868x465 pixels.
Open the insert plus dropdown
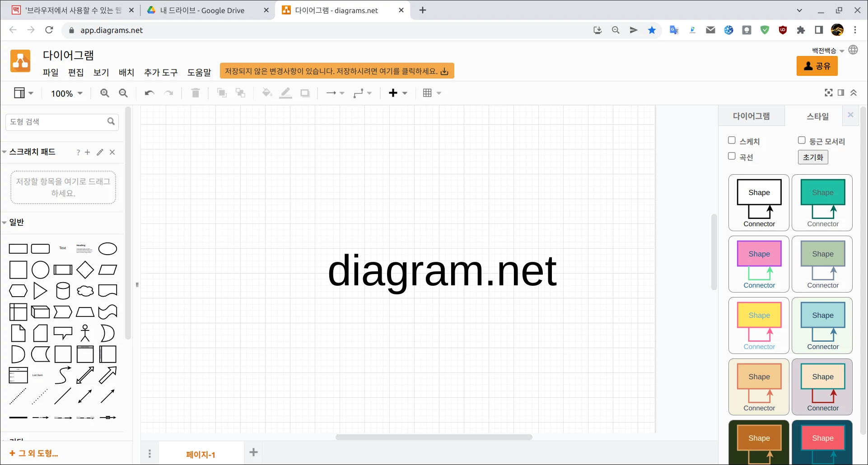pos(398,93)
